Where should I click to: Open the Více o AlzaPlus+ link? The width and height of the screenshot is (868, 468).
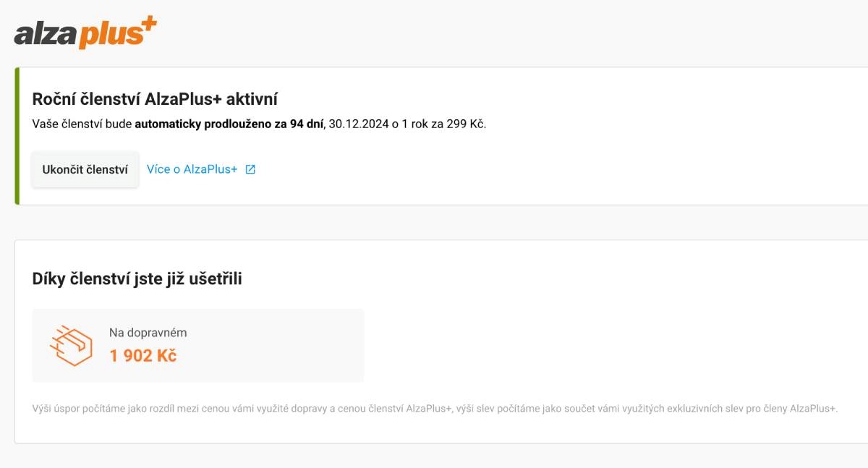[192, 169]
